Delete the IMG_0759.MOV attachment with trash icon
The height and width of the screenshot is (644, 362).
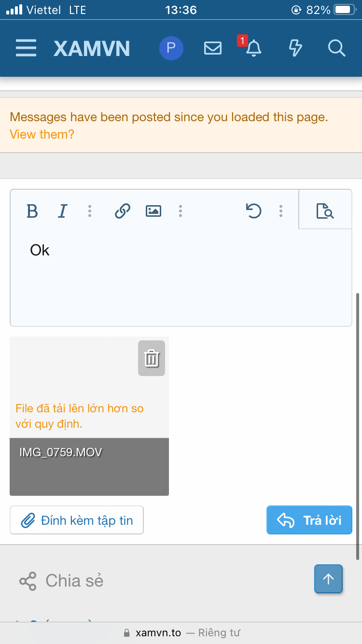click(x=152, y=358)
